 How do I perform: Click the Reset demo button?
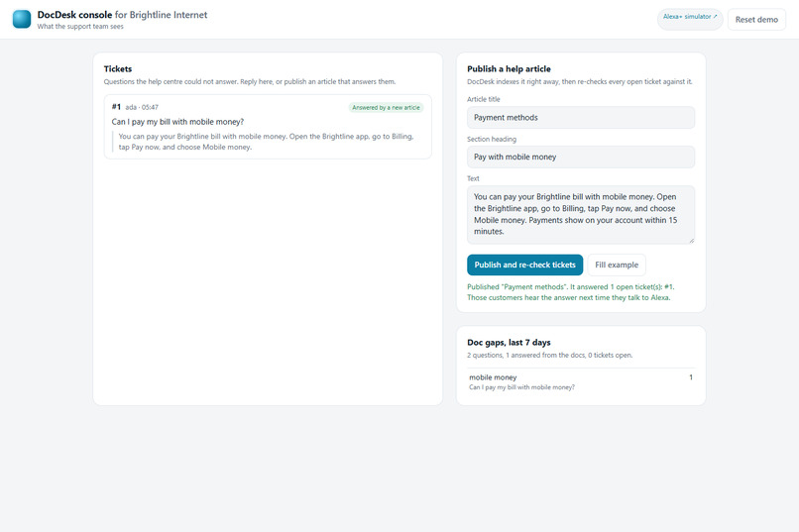point(756,20)
